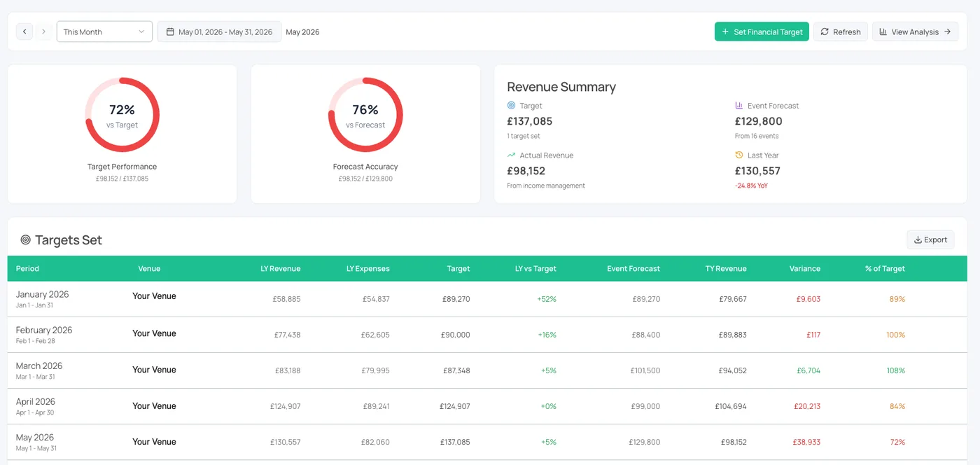Click +16% LY vs Target cell
Image resolution: width=980 pixels, height=465 pixels.
click(547, 335)
